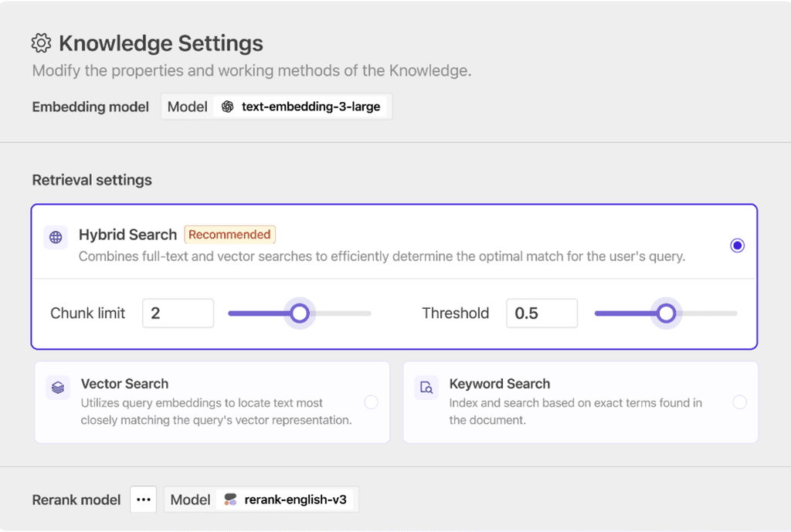Select the Hybrid Search radio button

737,245
